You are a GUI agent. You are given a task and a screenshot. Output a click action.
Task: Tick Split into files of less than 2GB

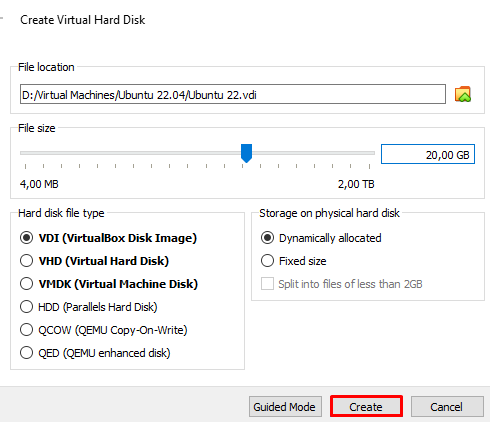tap(267, 284)
